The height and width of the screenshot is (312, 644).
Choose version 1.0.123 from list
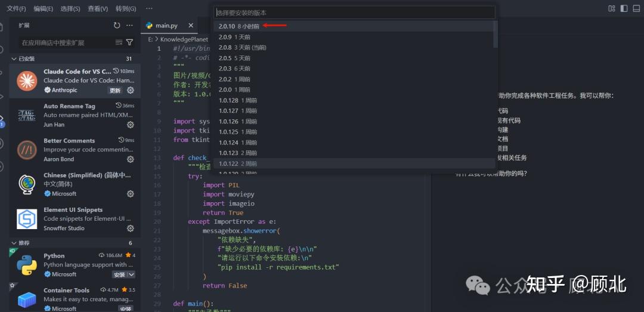pos(353,153)
